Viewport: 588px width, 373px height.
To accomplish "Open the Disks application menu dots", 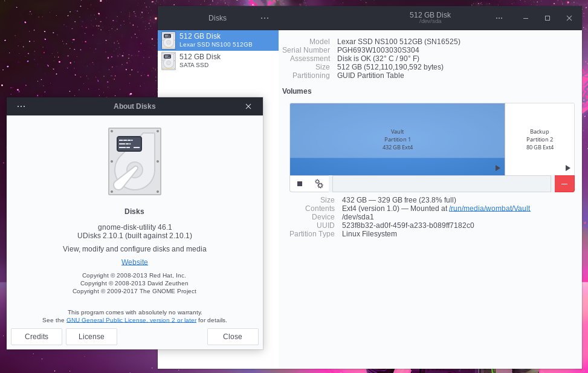I will tap(264, 18).
